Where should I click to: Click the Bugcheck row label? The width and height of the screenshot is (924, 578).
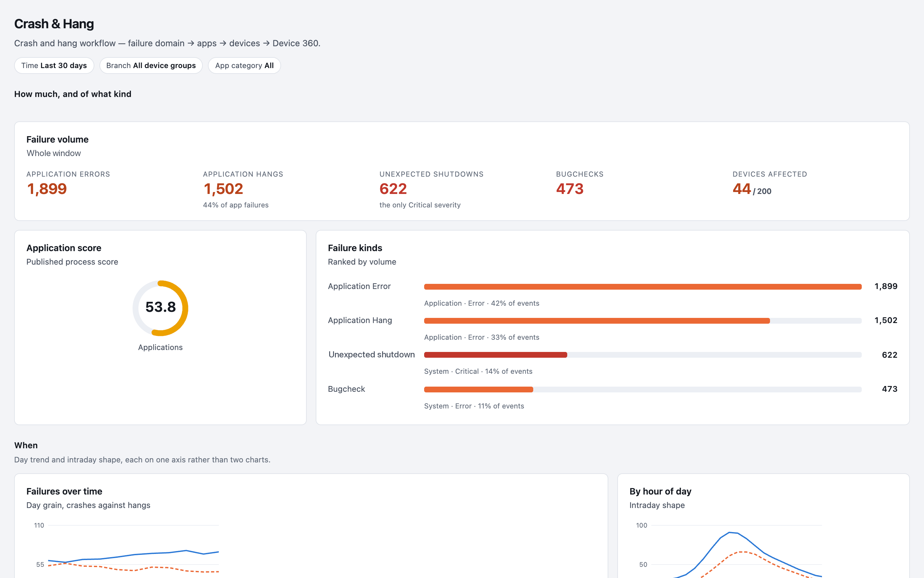346,389
